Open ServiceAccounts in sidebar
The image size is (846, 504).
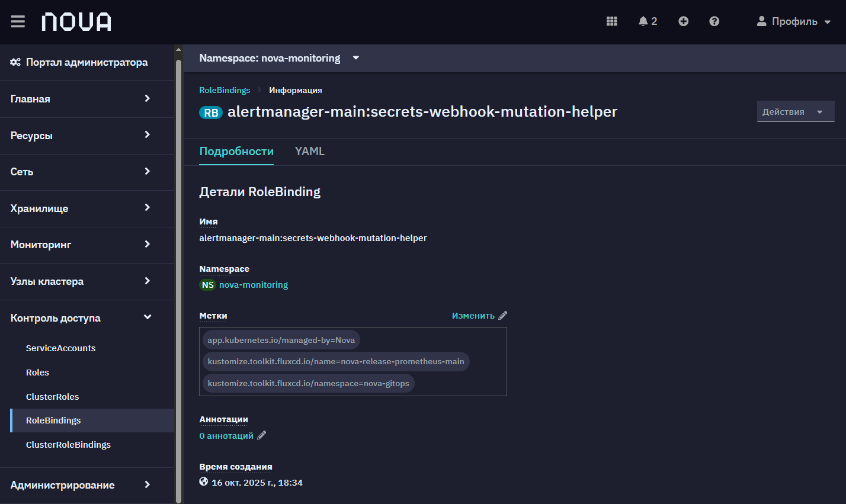click(60, 348)
